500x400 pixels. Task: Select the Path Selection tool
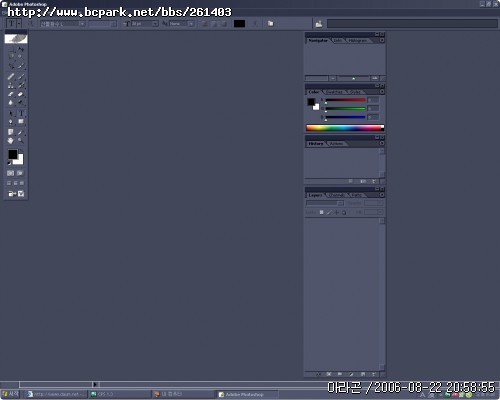(11, 113)
